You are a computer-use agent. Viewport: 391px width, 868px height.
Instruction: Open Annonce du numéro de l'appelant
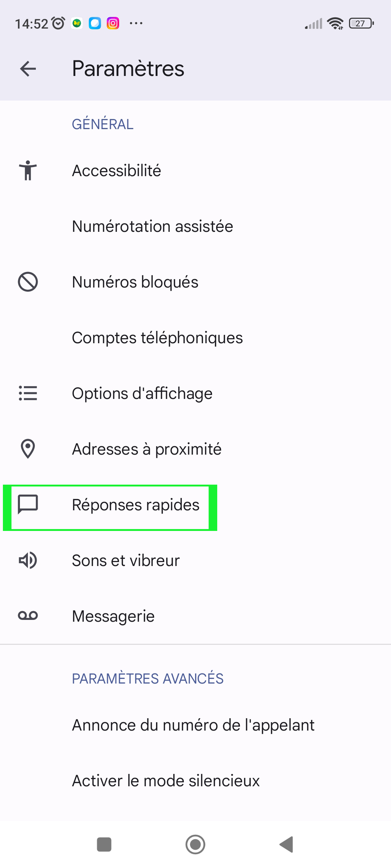coord(195,725)
